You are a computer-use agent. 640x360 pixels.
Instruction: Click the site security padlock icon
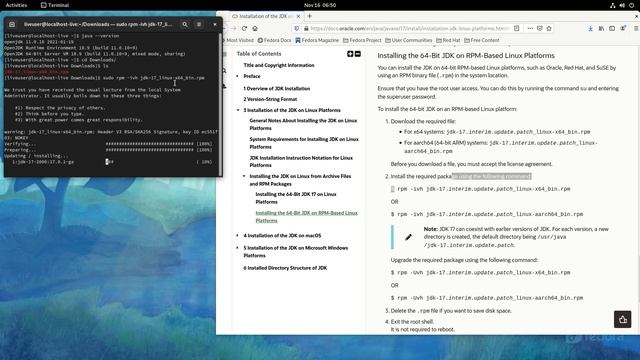click(x=306, y=29)
